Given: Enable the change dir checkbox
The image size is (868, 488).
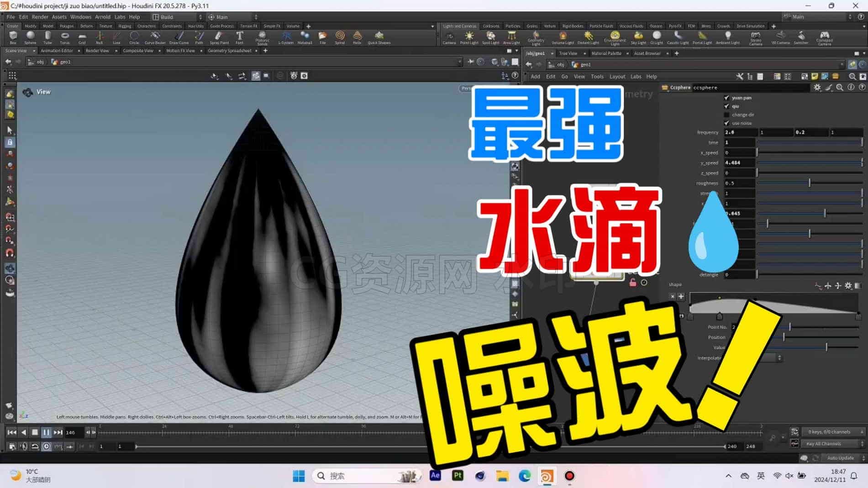Looking at the screenshot, I should (x=726, y=115).
